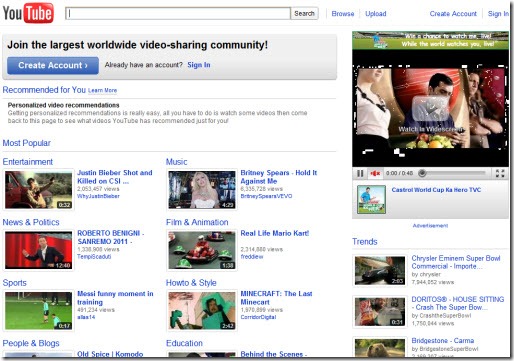
Task: Open Messi funny moment thumbnail
Action: 38,311
